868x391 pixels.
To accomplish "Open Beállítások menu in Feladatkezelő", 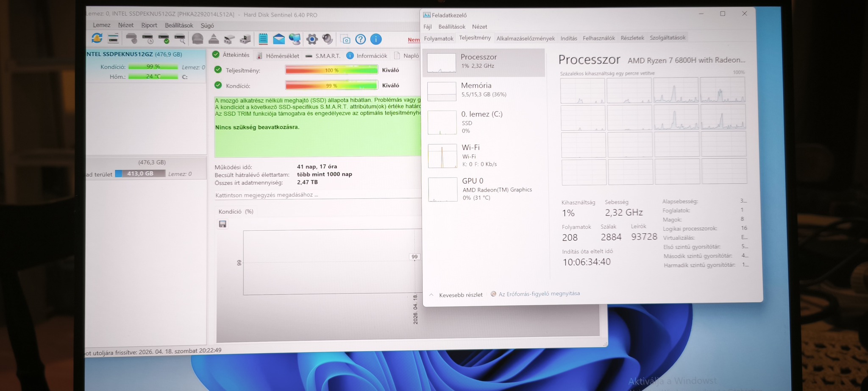I will (x=452, y=27).
